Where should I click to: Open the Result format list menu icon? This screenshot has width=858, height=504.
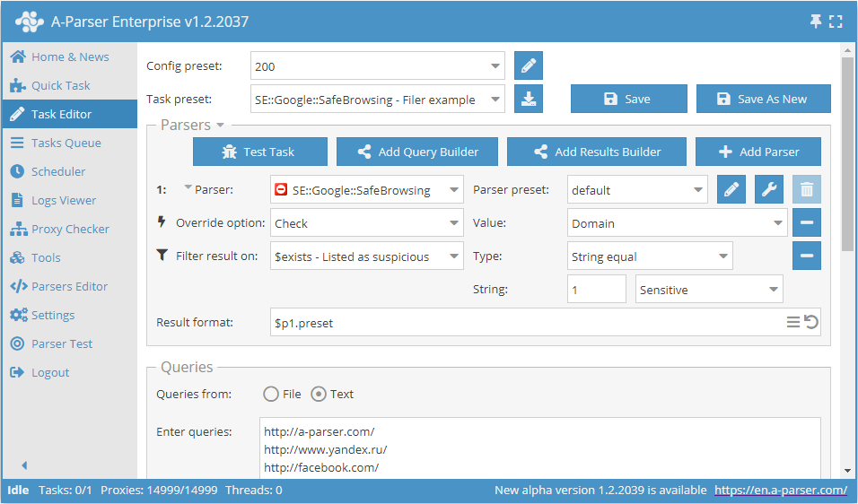tap(793, 322)
